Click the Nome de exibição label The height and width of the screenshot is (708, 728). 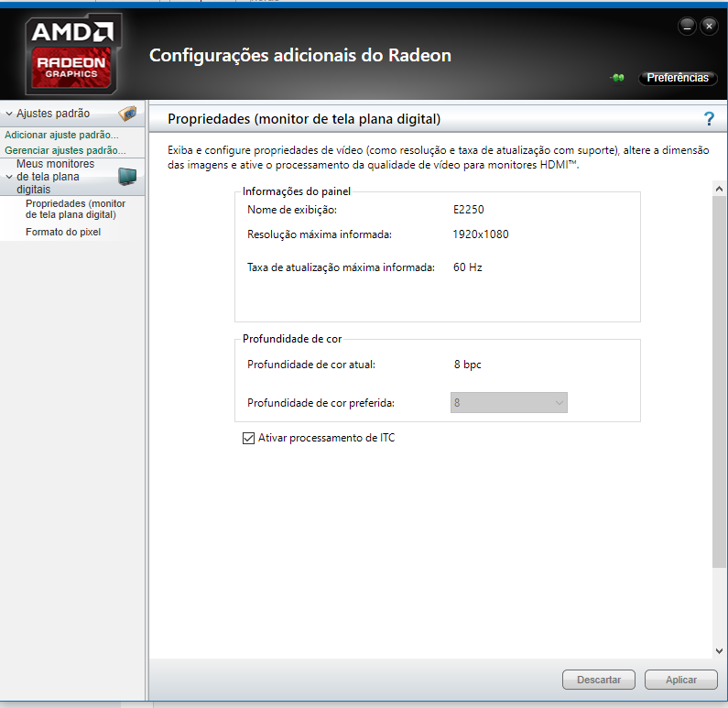292,210
